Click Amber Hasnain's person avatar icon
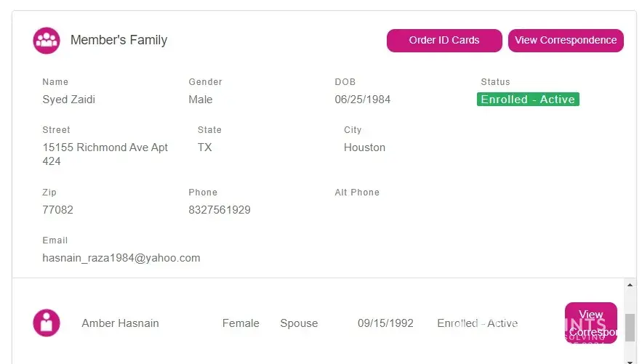The height and width of the screenshot is (364, 642). (x=47, y=323)
